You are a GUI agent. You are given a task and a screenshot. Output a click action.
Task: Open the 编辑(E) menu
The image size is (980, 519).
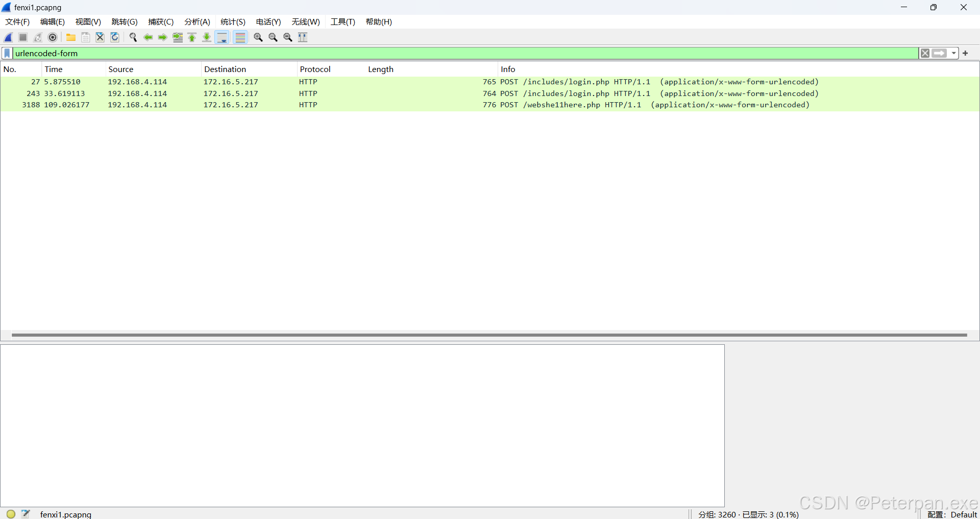coord(53,22)
